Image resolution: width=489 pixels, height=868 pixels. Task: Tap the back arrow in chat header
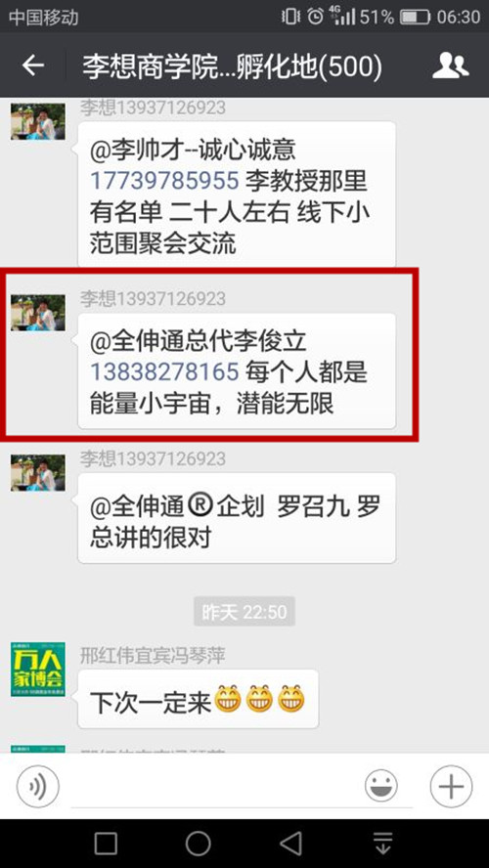[x=32, y=65]
